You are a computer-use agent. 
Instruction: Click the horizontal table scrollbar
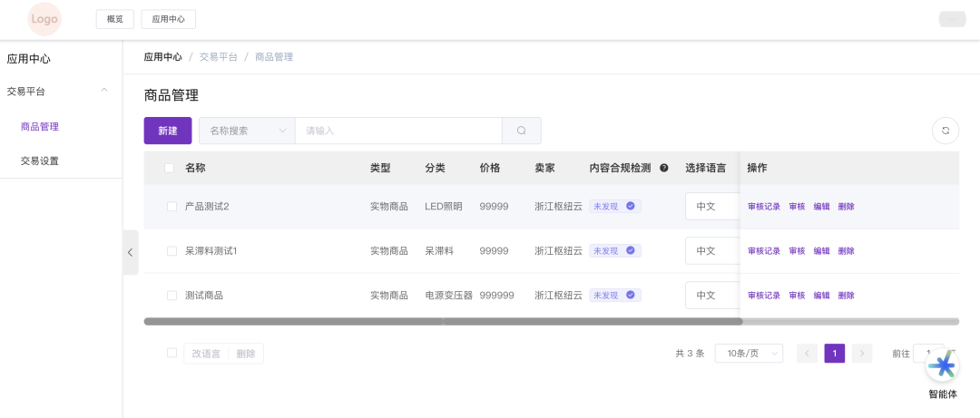pos(443,321)
